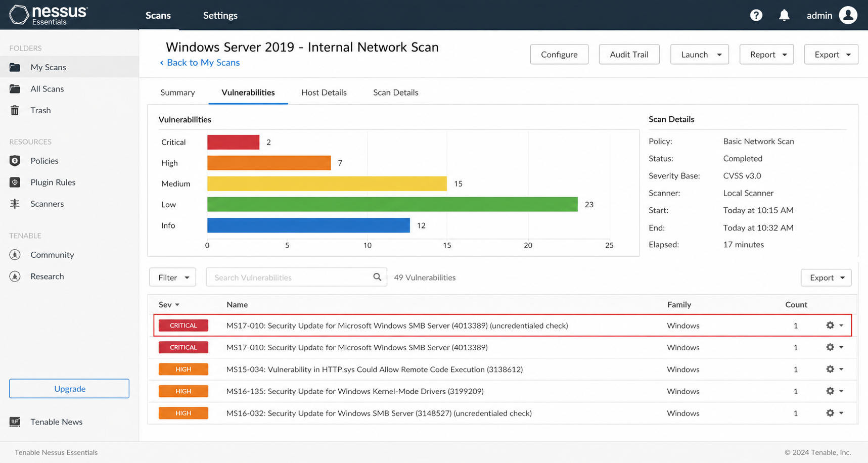Open the help question mark icon
The image size is (868, 463).
click(756, 15)
